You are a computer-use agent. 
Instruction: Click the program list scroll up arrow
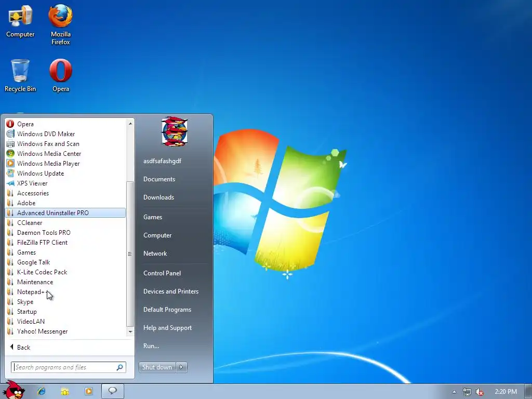coord(130,124)
